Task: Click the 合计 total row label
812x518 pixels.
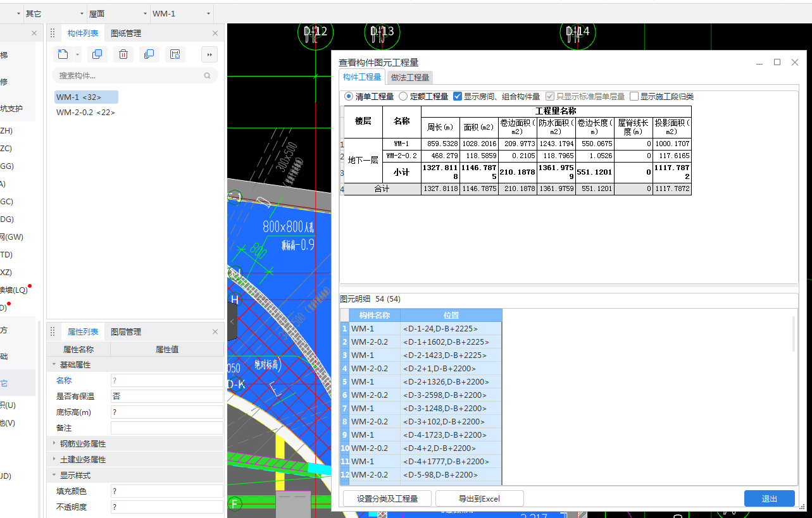Action: click(382, 189)
